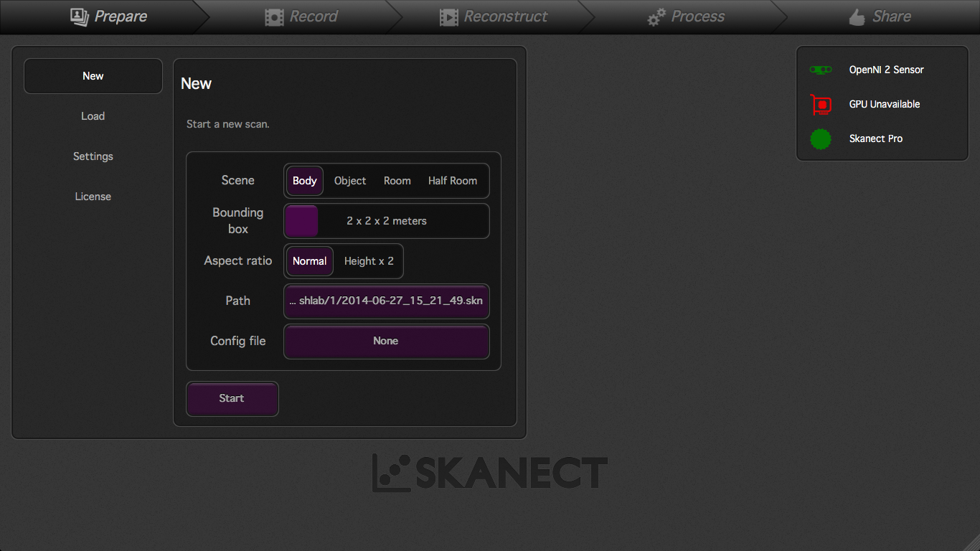980x551 pixels.
Task: Click the Skanect Pro status text
Action: [x=875, y=138]
